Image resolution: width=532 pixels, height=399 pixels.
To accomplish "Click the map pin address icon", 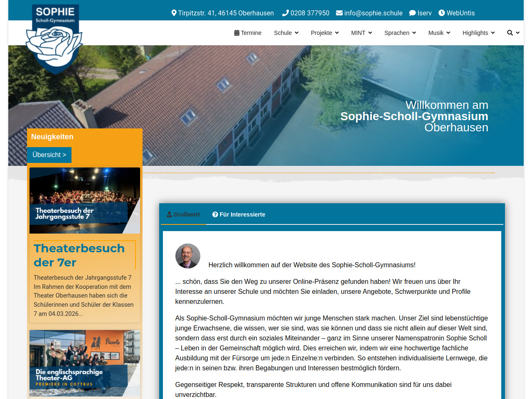I will [x=174, y=13].
